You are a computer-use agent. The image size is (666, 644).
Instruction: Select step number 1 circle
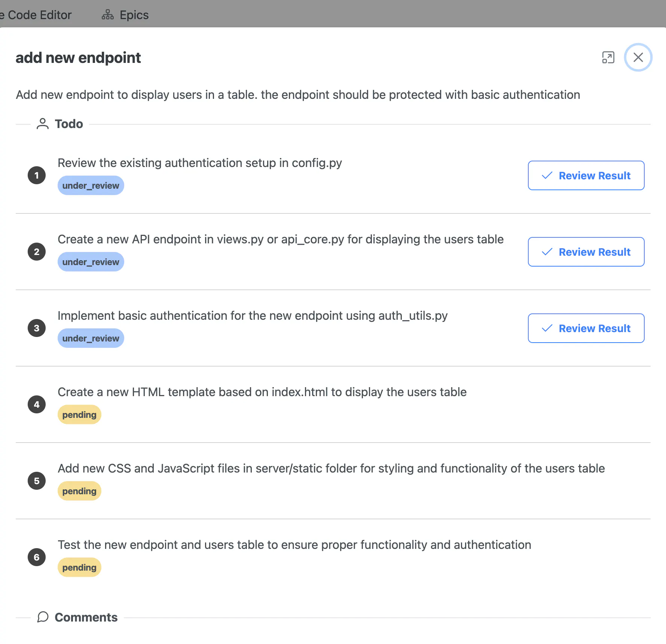(x=37, y=175)
